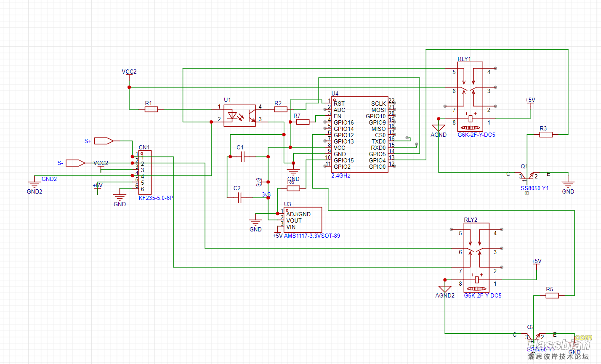
Task: Select the S- input port symbol
Action: pyautogui.click(x=76, y=163)
